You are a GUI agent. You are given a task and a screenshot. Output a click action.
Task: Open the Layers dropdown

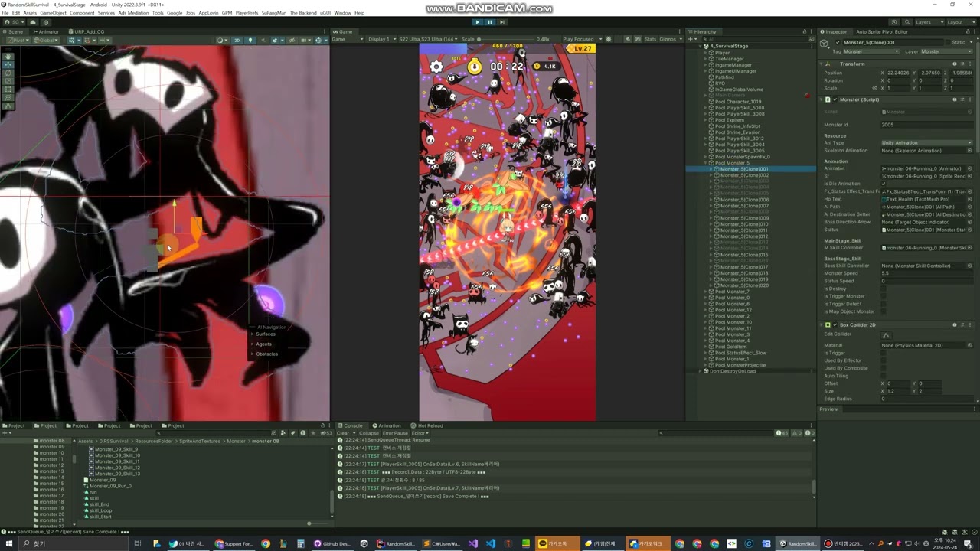[x=927, y=22]
